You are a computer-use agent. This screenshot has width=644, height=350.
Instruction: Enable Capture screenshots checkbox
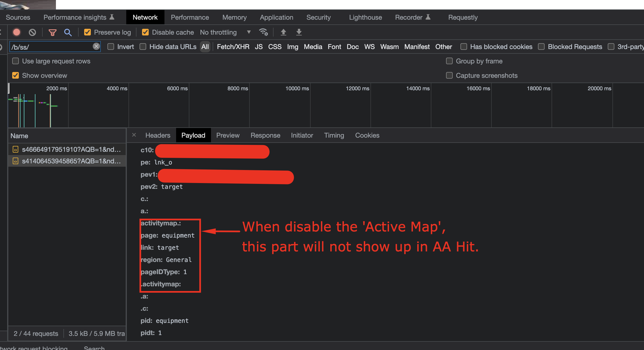449,76
